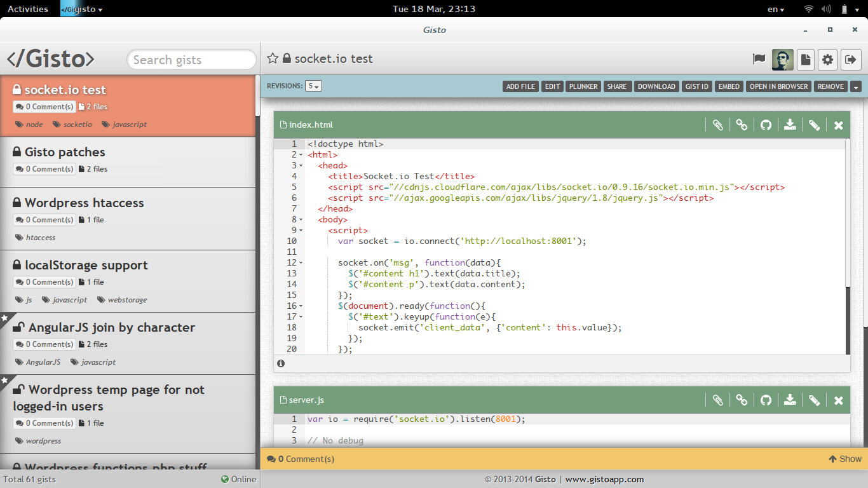This screenshot has width=868, height=488.
Task: Filter by the AngularJS tag
Action: tap(37, 362)
